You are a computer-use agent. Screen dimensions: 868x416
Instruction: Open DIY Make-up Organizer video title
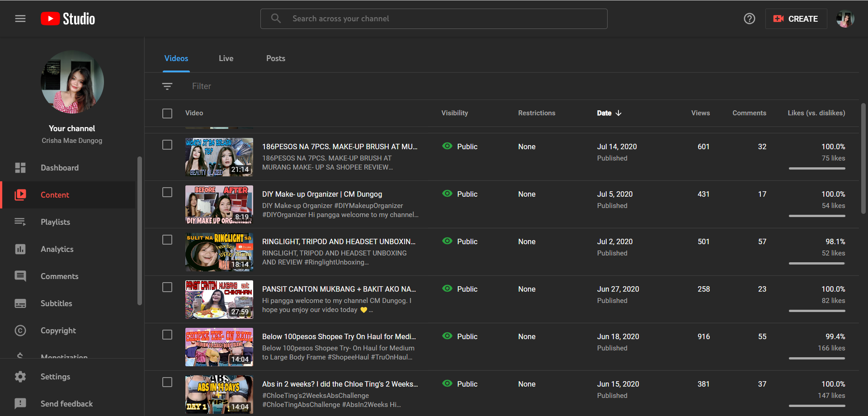[x=322, y=194]
